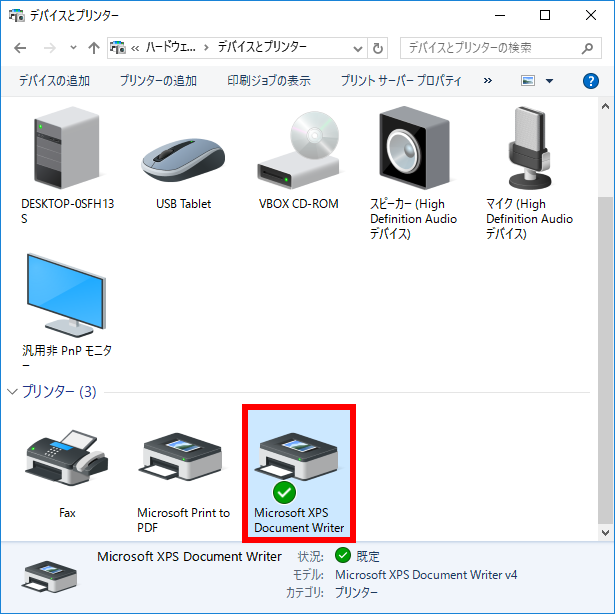Click the search magnifier icon
The height and width of the screenshot is (614, 615).
coord(587,48)
